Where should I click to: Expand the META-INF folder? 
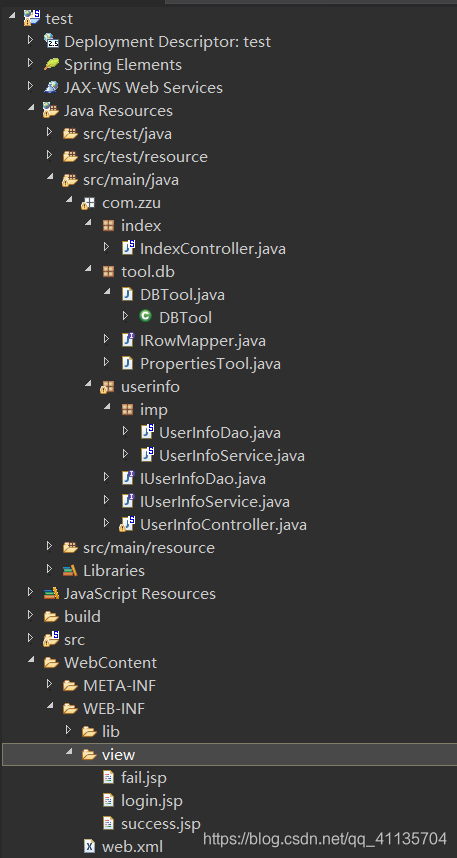point(50,685)
